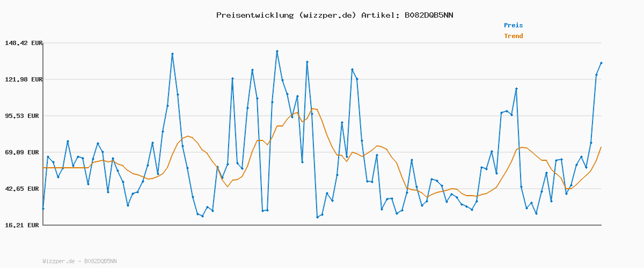Select the last blue price data point
644x268 pixels.
coord(601,63)
